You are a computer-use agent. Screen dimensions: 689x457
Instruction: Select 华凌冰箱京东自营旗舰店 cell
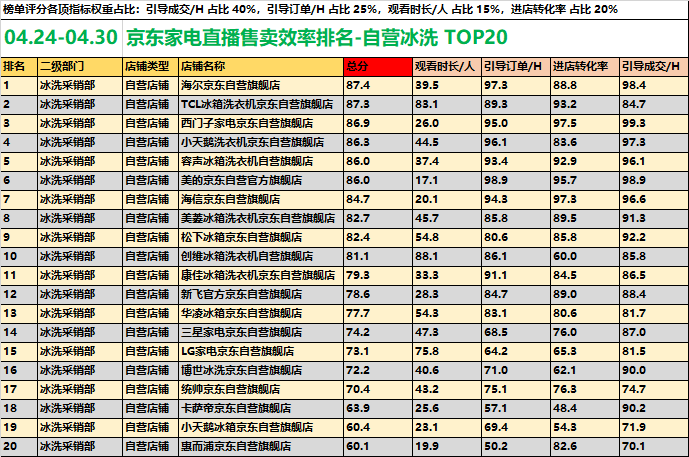click(261, 313)
